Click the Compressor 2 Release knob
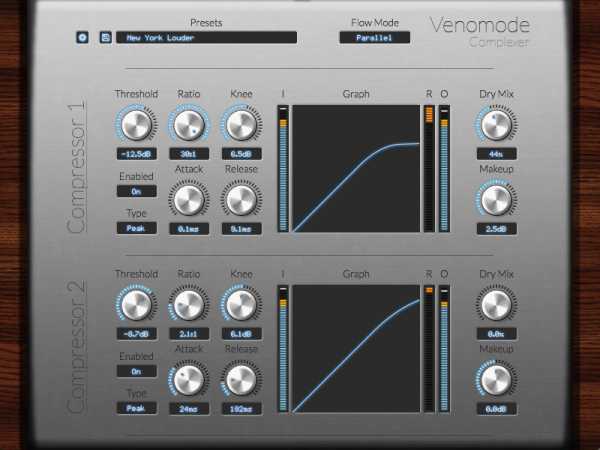 tap(241, 380)
